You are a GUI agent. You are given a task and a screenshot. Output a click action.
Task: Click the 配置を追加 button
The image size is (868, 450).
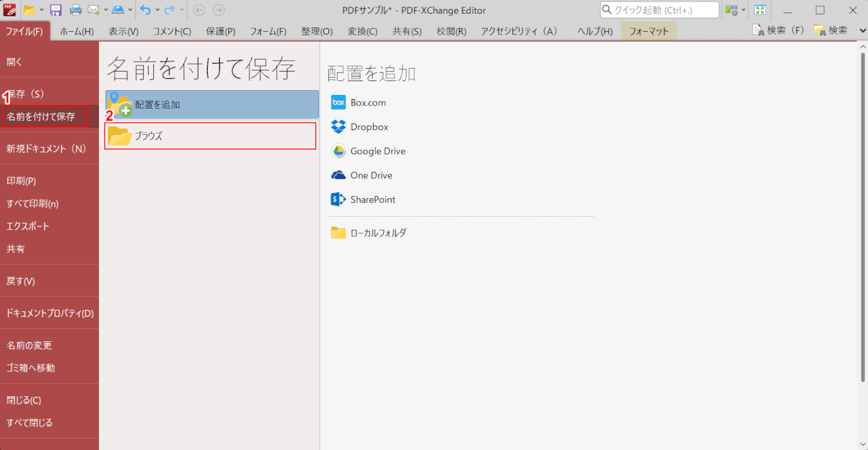tap(212, 104)
